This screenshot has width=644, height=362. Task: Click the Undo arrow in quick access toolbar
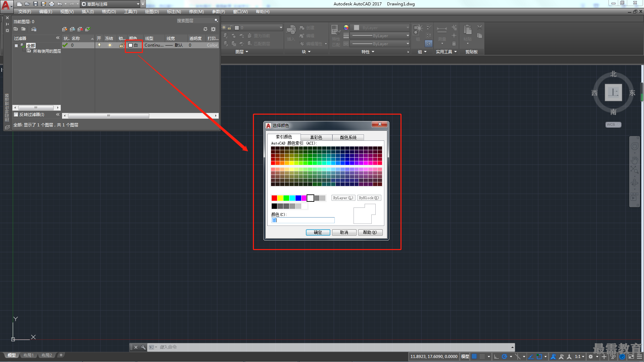pos(59,4)
